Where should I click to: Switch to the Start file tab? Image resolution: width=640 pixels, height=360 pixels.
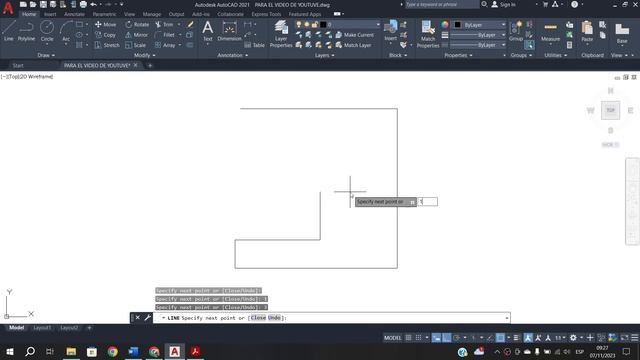[x=18, y=65]
